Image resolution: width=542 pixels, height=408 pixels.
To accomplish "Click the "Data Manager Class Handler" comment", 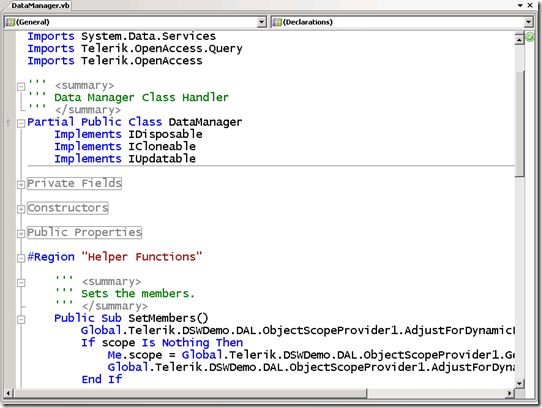I will pos(141,98).
